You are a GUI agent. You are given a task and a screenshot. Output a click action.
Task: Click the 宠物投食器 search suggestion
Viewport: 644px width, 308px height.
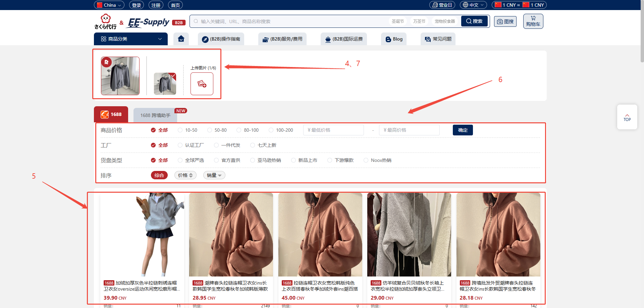pos(445,21)
